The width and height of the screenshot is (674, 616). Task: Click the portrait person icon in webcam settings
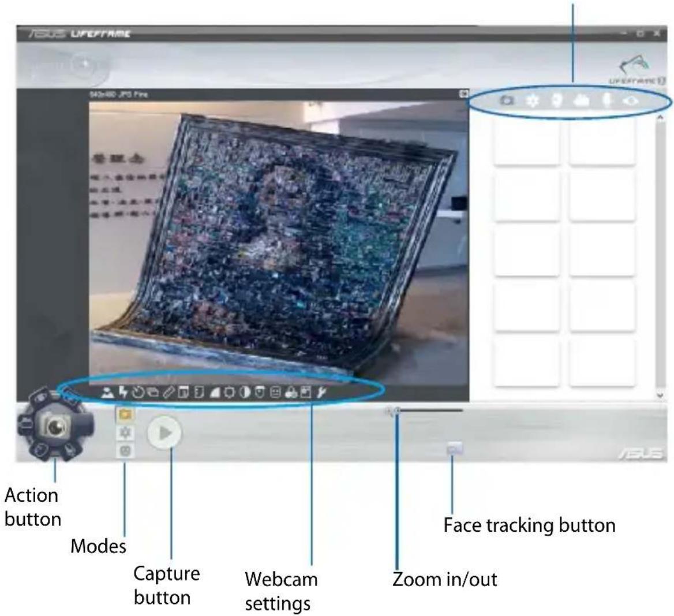pos(107,393)
